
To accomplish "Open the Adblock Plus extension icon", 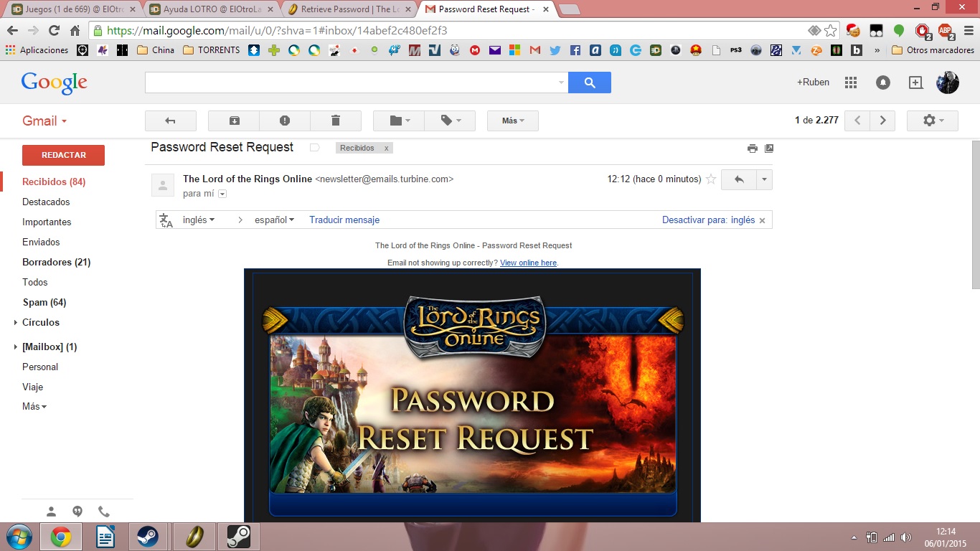I will [x=946, y=31].
